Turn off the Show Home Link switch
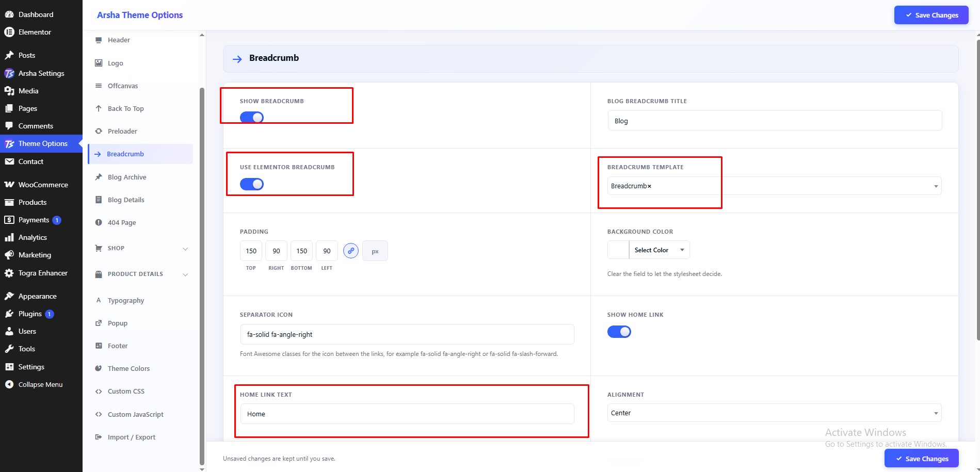The height and width of the screenshot is (472, 980). [x=619, y=332]
